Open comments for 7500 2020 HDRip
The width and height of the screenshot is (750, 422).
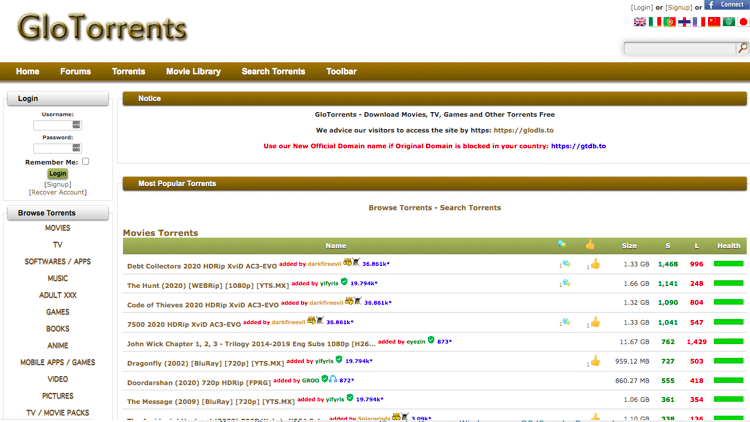tap(566, 322)
